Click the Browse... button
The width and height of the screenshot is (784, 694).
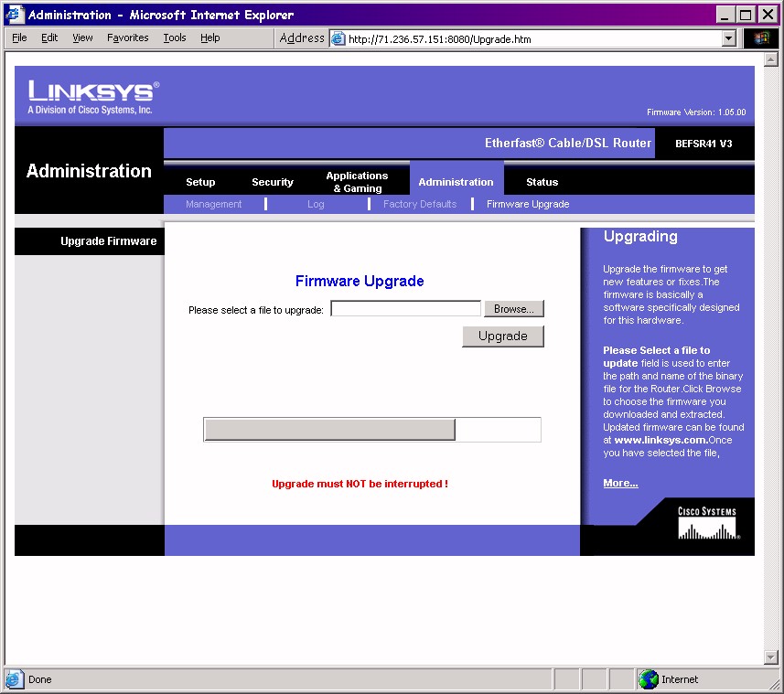(514, 309)
